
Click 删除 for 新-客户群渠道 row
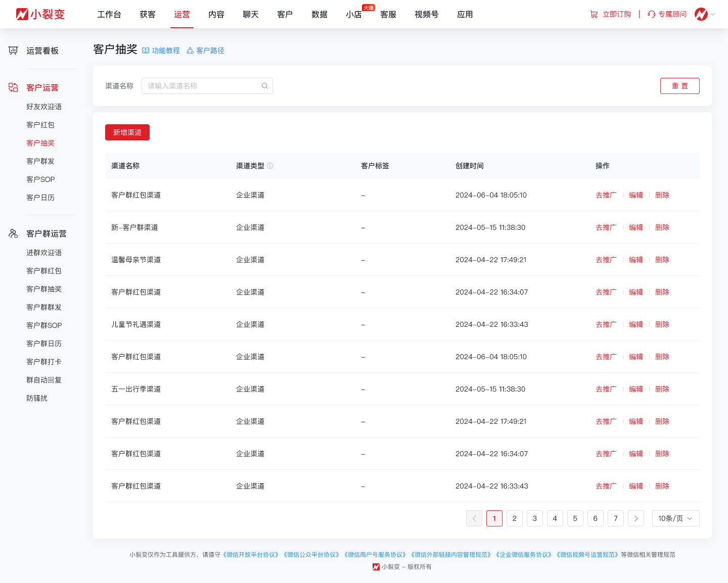[662, 227]
